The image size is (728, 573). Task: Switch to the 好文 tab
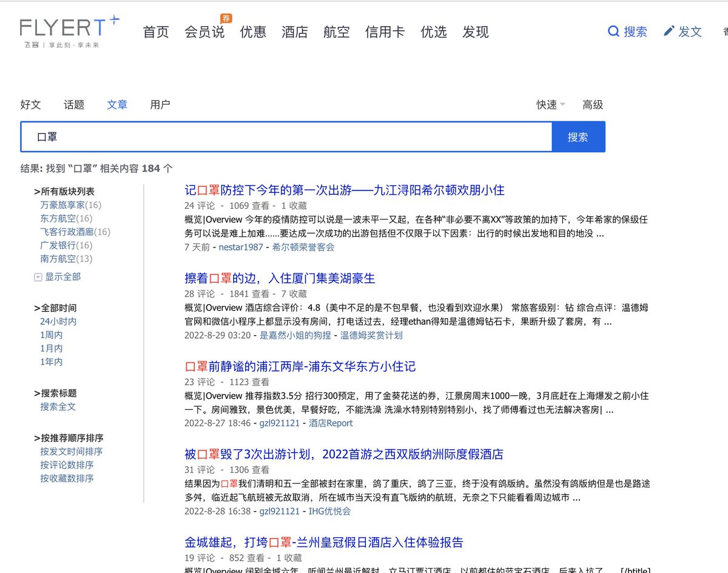point(31,104)
